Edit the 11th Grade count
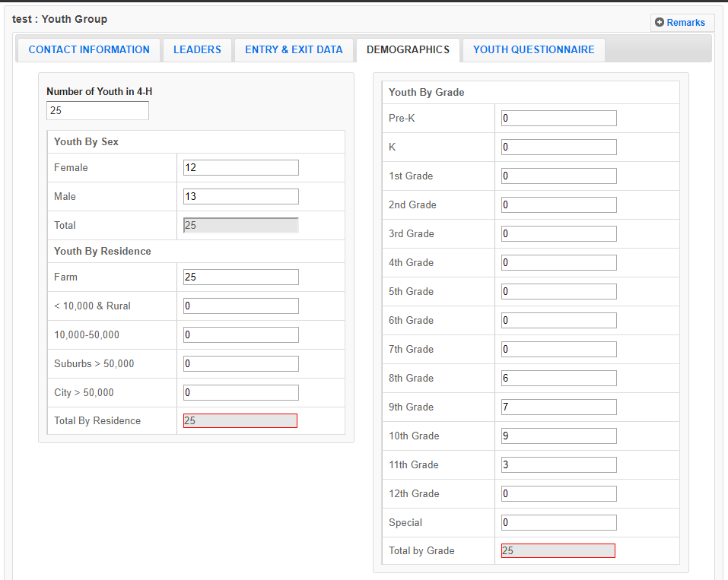 coord(558,465)
